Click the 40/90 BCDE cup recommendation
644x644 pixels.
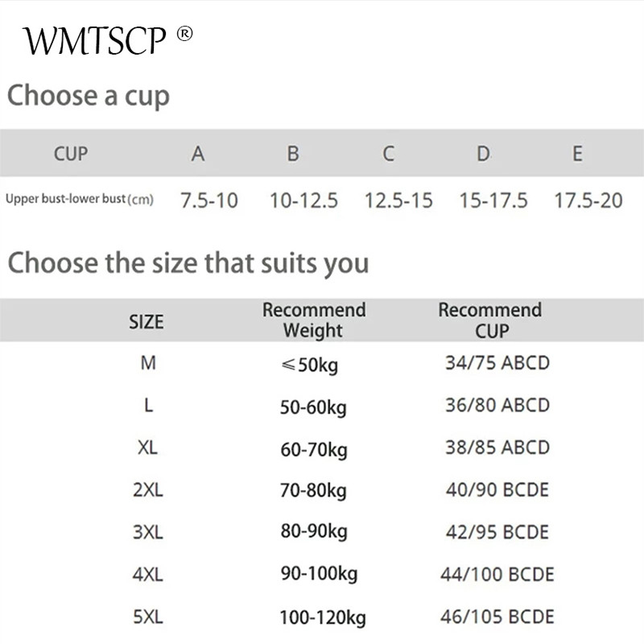point(497,489)
